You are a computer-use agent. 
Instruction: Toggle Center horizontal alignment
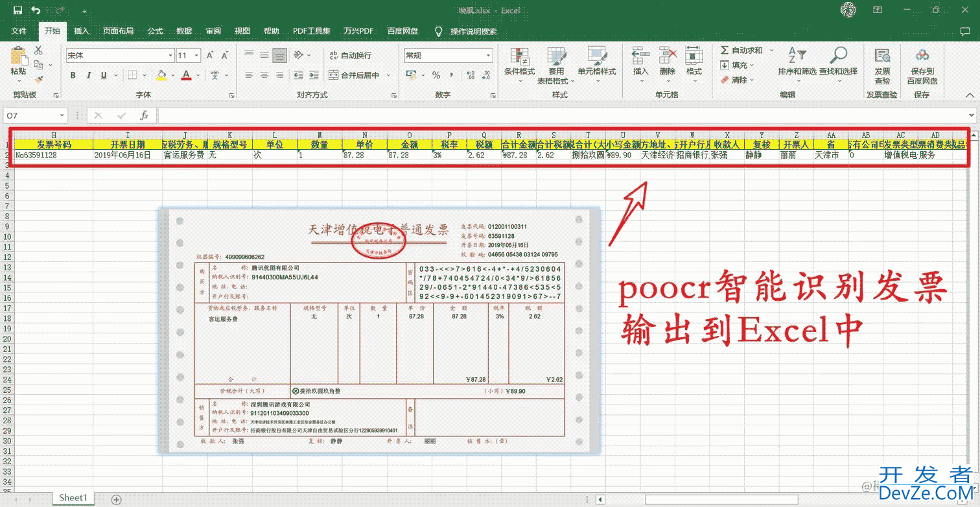[x=264, y=75]
